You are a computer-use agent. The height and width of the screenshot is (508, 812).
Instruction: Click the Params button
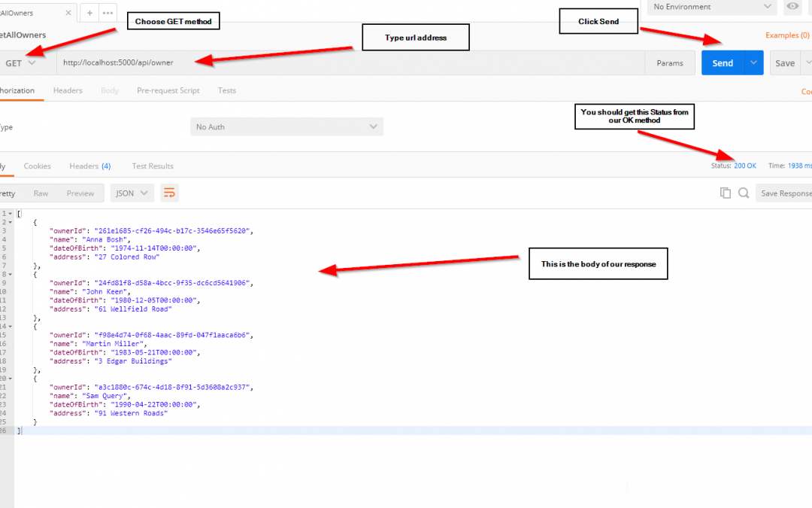pyautogui.click(x=670, y=63)
